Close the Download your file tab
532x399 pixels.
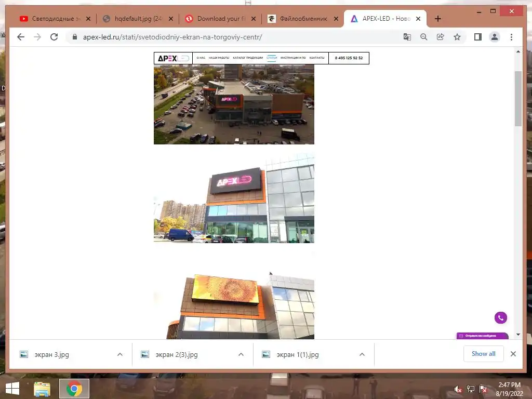pyautogui.click(x=254, y=19)
